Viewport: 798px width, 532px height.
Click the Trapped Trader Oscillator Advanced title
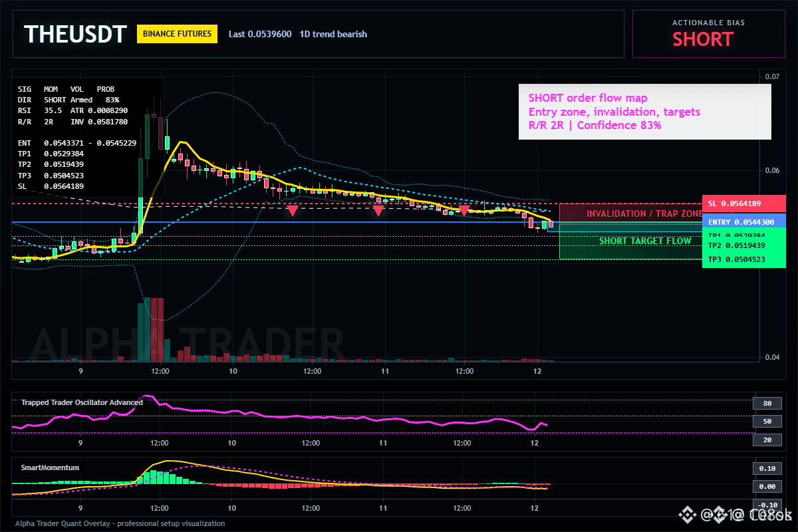point(82,402)
